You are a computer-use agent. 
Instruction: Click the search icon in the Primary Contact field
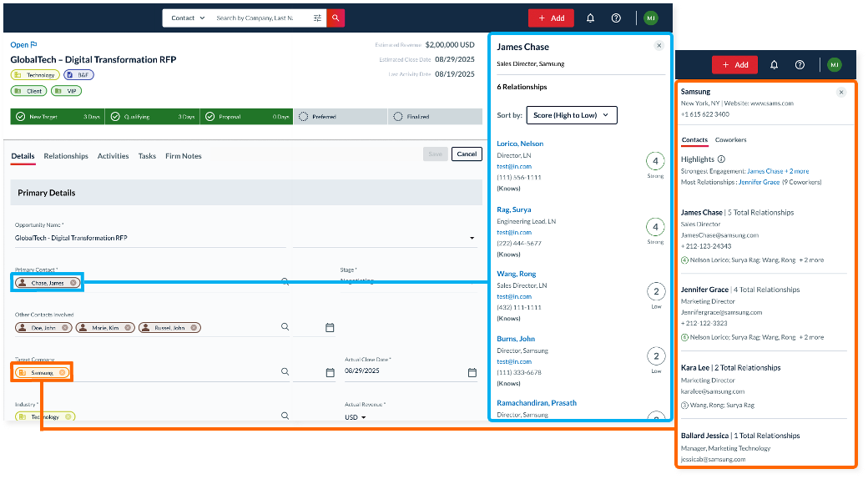tap(285, 282)
